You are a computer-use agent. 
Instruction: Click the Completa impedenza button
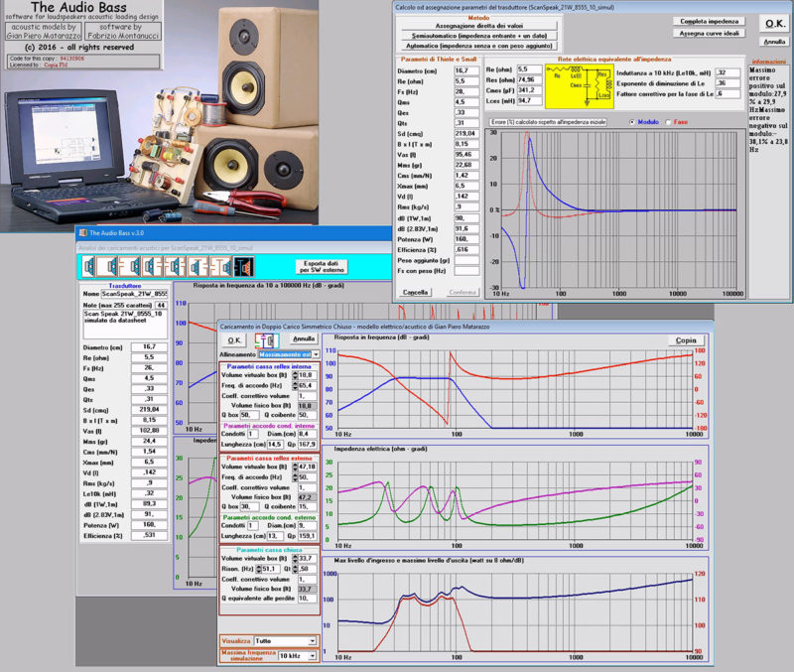point(710,22)
